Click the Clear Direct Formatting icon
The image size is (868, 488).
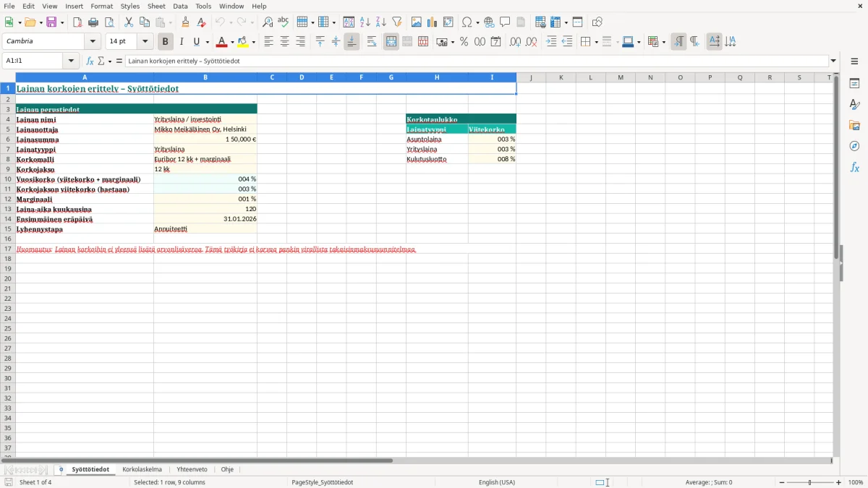(x=202, y=22)
